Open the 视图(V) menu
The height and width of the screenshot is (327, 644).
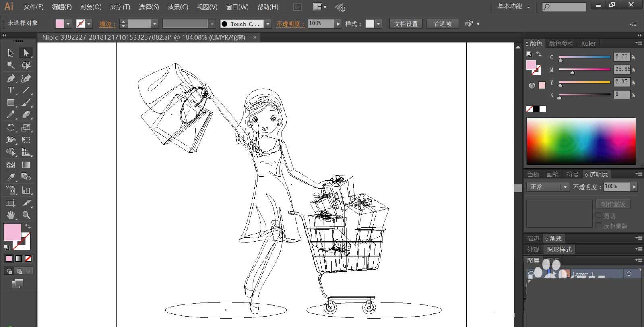coord(207,7)
